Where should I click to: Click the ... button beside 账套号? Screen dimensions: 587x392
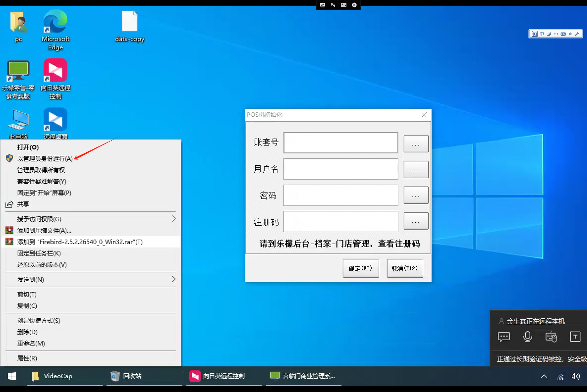(x=416, y=144)
